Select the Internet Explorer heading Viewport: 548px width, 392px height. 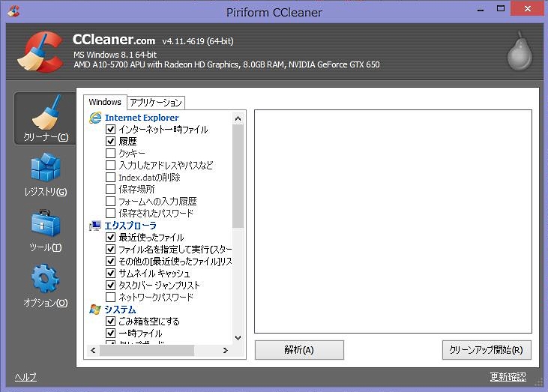click(x=142, y=118)
